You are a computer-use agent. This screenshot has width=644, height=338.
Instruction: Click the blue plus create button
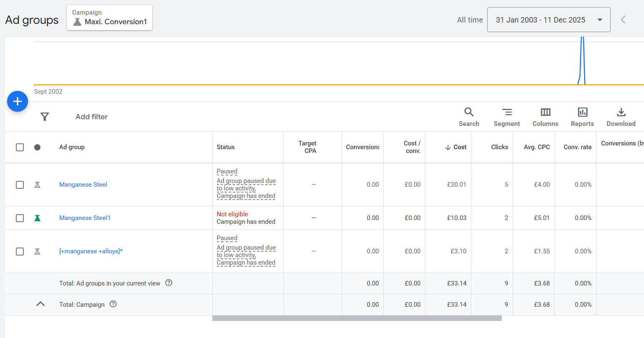click(x=18, y=101)
